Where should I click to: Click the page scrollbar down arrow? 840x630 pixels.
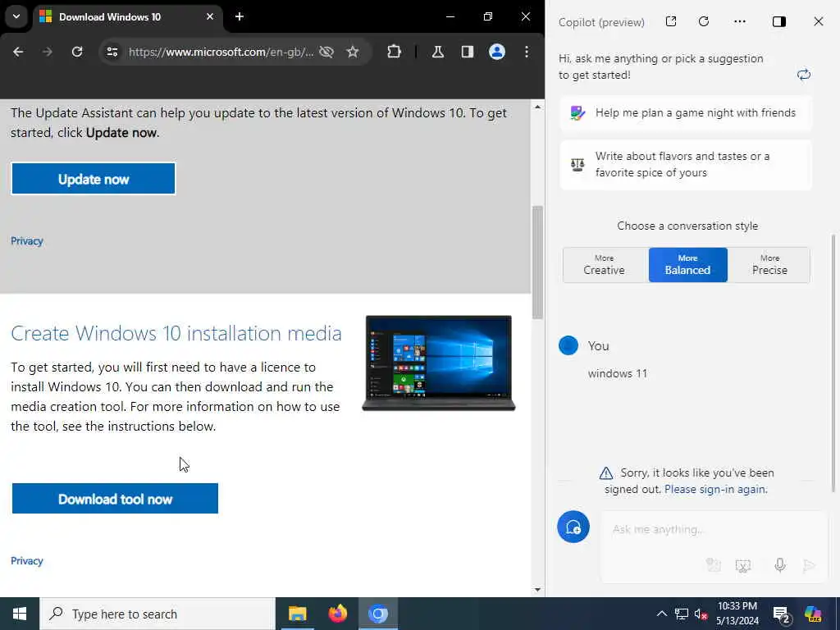coord(538,590)
